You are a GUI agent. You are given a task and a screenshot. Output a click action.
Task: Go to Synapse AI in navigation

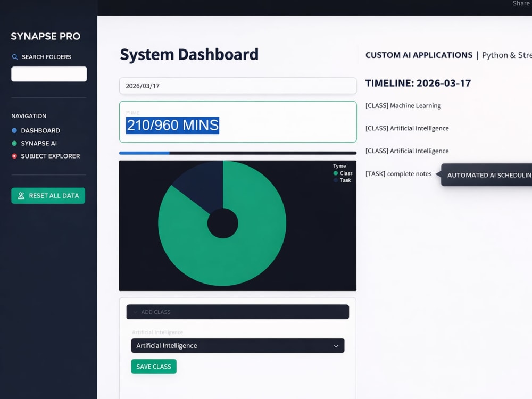pyautogui.click(x=39, y=143)
